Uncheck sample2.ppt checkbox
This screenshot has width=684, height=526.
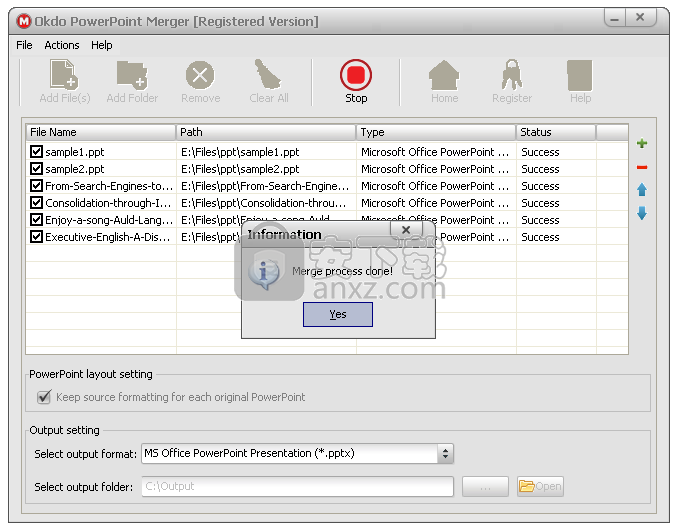(x=36, y=169)
